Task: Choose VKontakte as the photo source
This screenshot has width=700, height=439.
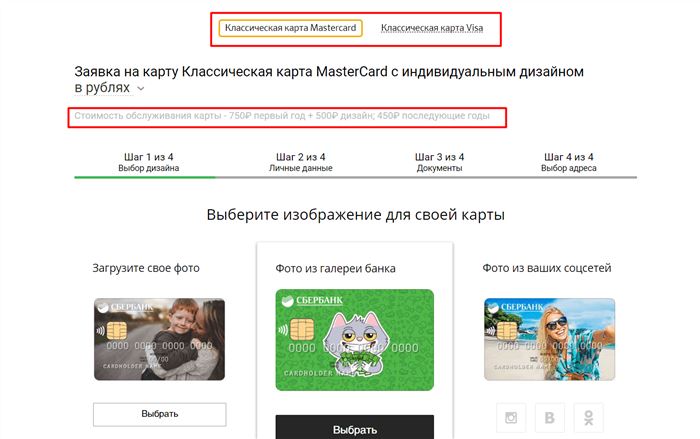Action: coord(550,418)
